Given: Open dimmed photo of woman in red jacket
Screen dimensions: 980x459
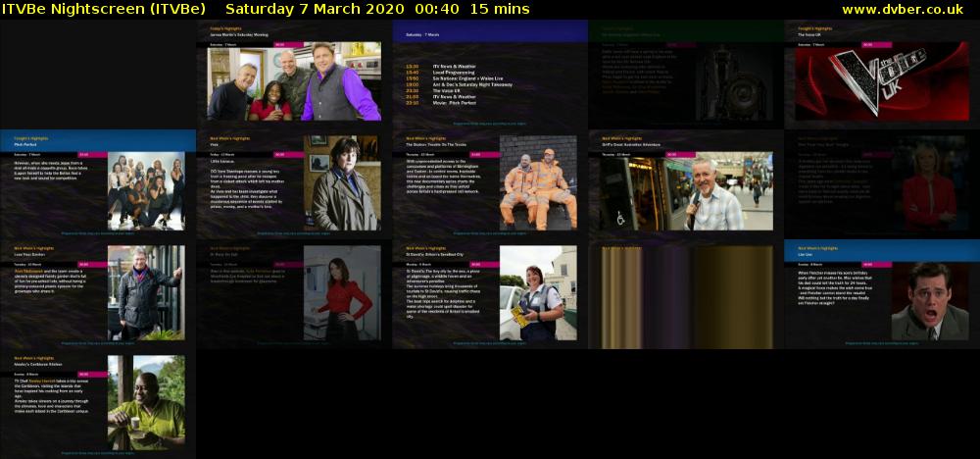Looking at the screenshot, I should click(x=929, y=183).
